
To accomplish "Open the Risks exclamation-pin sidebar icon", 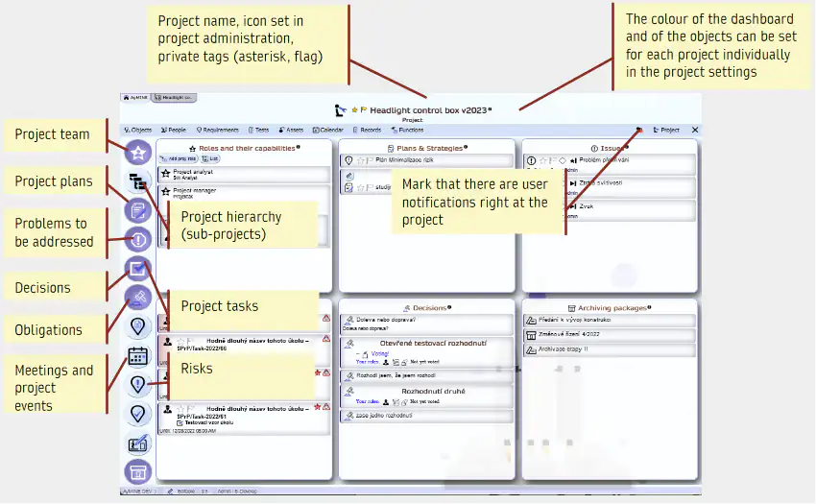I will [137, 385].
